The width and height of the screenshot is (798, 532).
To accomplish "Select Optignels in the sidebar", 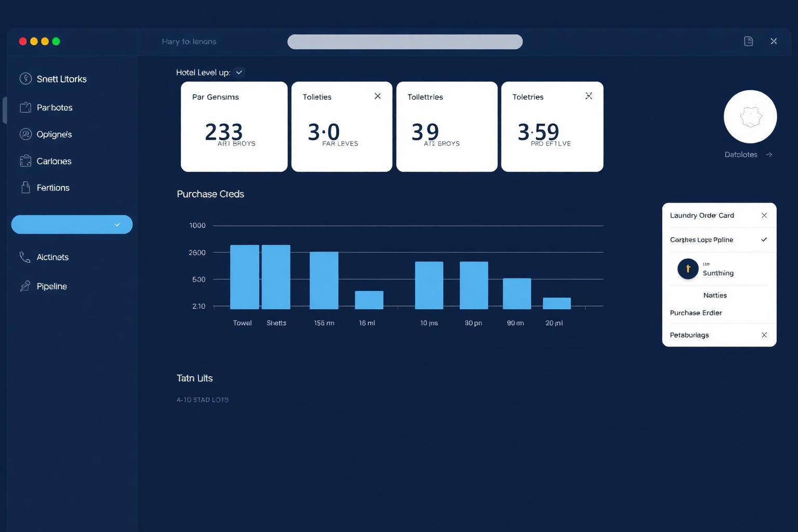I will tap(54, 134).
